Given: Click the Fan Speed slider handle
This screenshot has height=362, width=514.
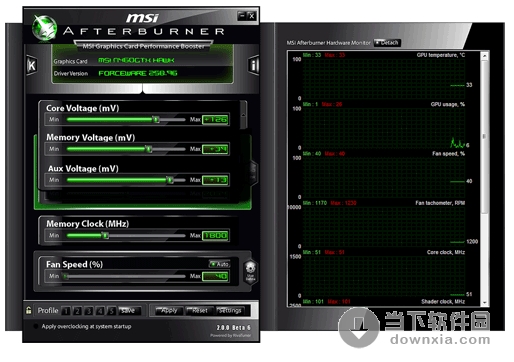Looking at the screenshot, I should (66, 276).
